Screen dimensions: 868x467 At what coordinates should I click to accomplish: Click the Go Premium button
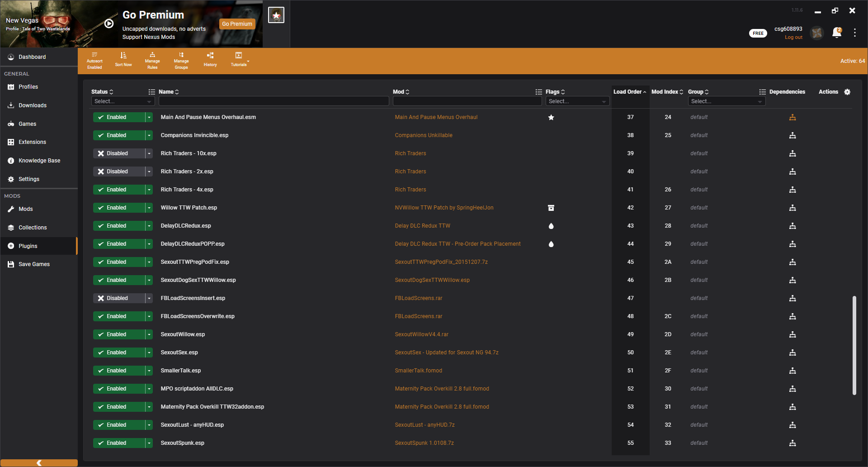237,24
